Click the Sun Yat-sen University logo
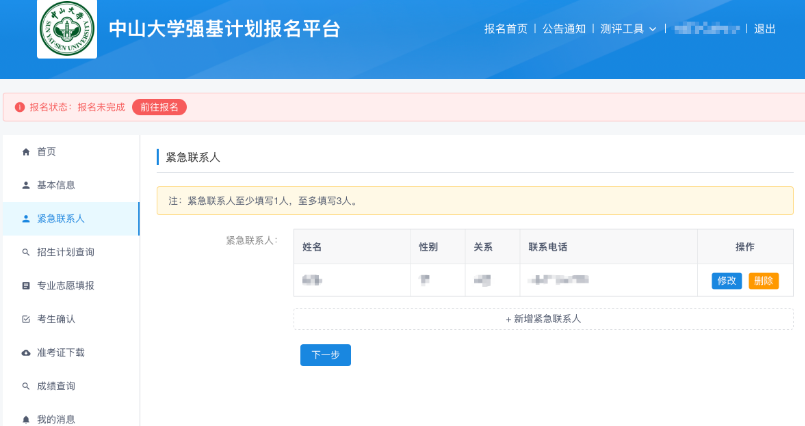Image resolution: width=805 pixels, height=426 pixels. point(67,29)
